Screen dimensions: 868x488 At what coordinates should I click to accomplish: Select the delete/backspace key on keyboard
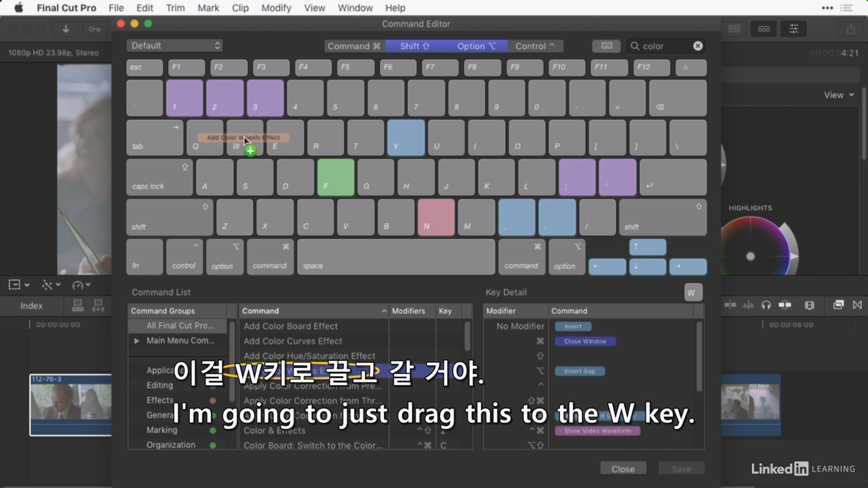677,98
